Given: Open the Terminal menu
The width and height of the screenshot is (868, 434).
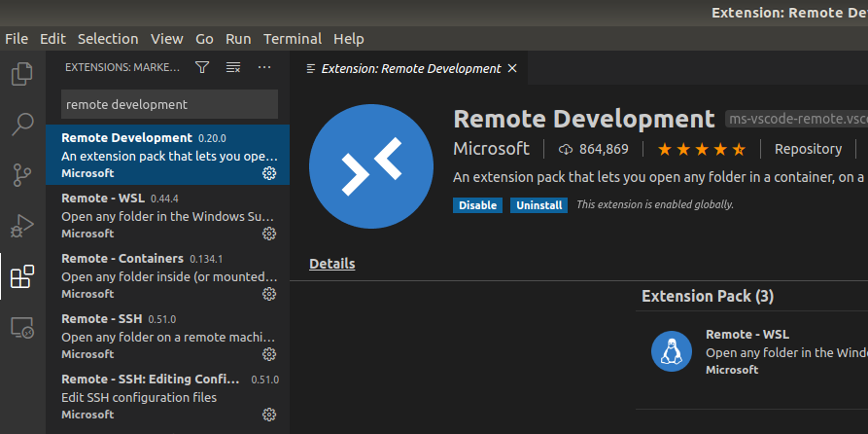Looking at the screenshot, I should tap(293, 39).
